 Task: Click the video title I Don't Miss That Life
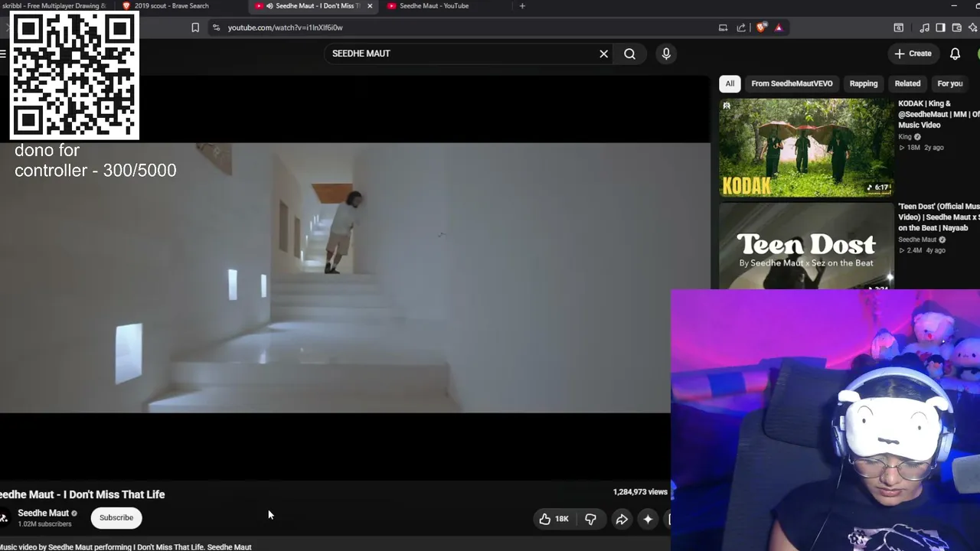(x=83, y=494)
